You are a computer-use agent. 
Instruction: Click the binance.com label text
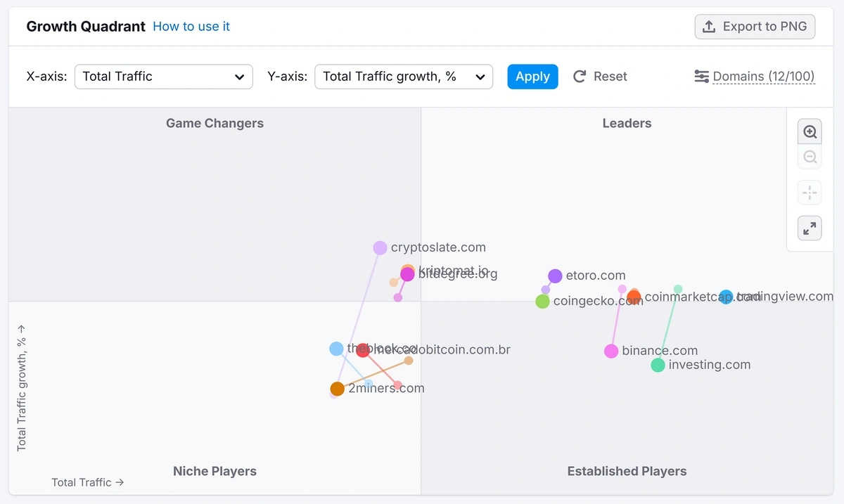point(660,351)
